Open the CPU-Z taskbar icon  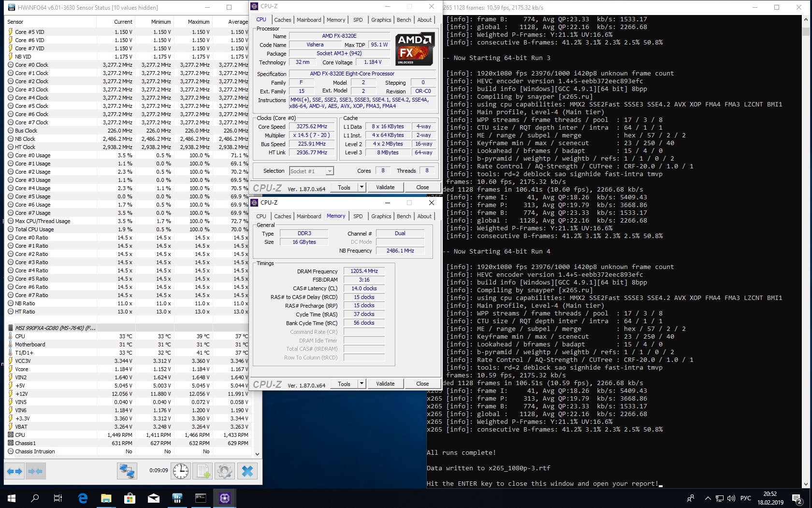[x=225, y=498]
